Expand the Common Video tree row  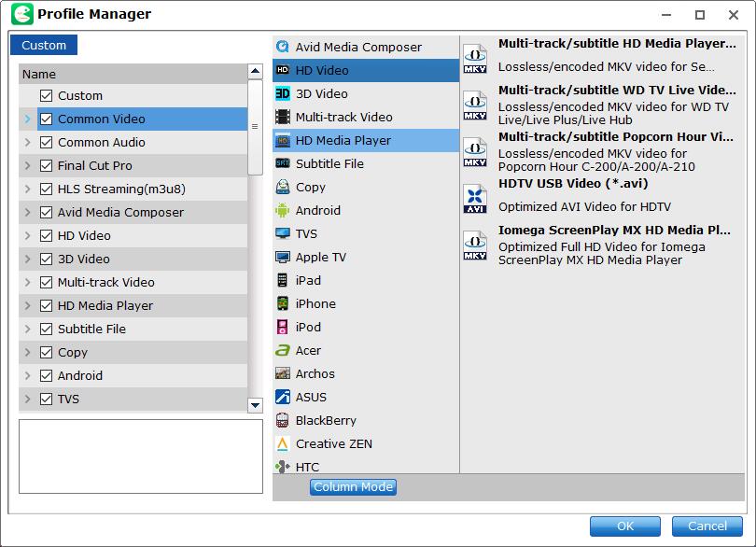pos(27,119)
